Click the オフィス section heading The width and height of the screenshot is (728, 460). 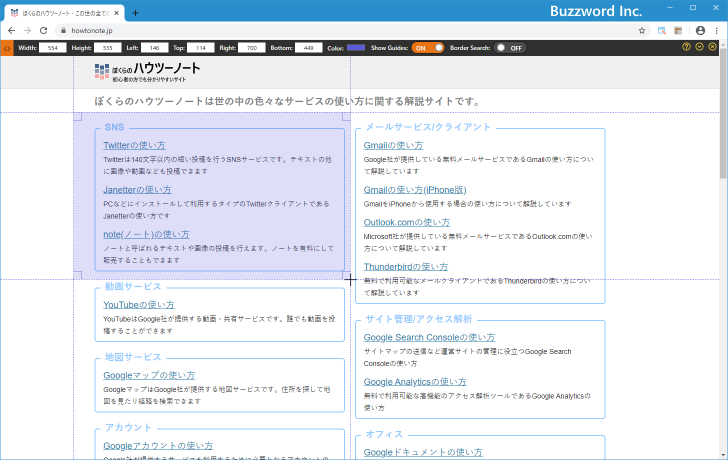click(384, 434)
